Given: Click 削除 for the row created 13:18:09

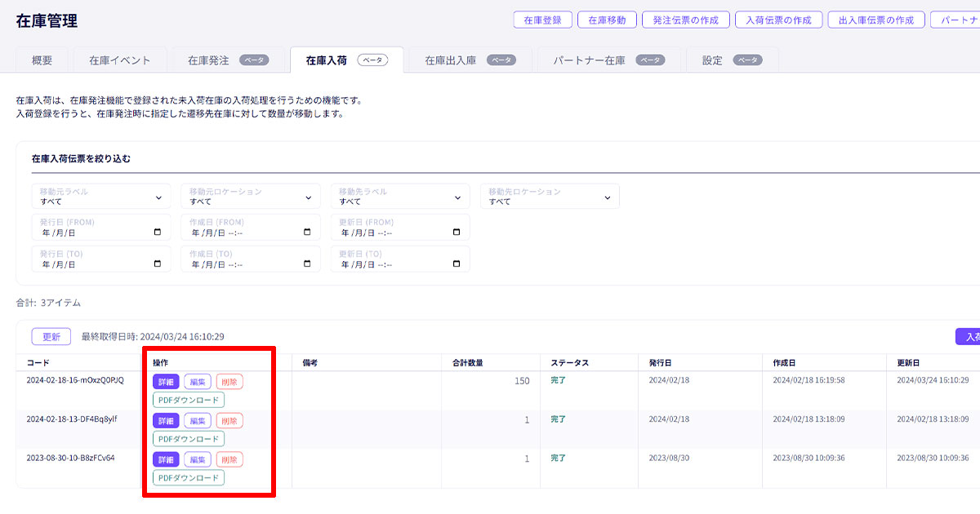Looking at the screenshot, I should click(x=229, y=421).
